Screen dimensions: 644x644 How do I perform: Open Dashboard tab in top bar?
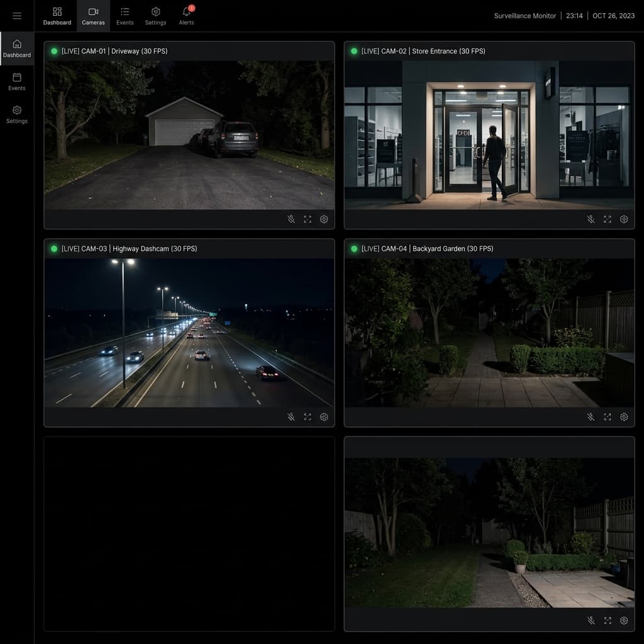tap(57, 16)
